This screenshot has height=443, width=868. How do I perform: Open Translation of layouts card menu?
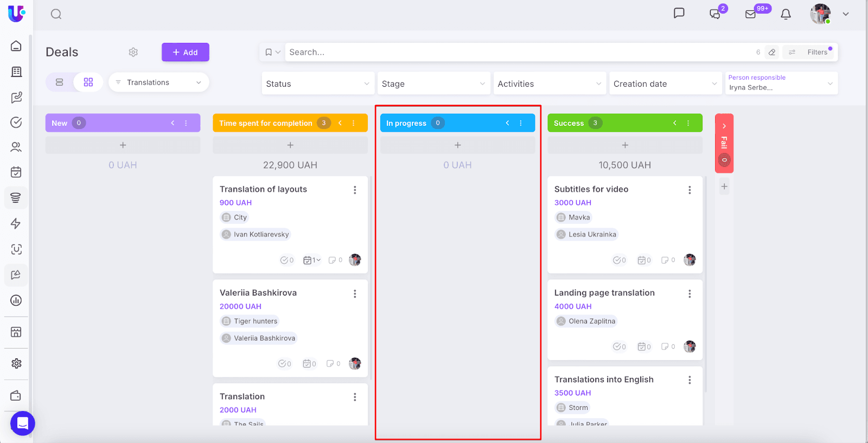(x=355, y=190)
